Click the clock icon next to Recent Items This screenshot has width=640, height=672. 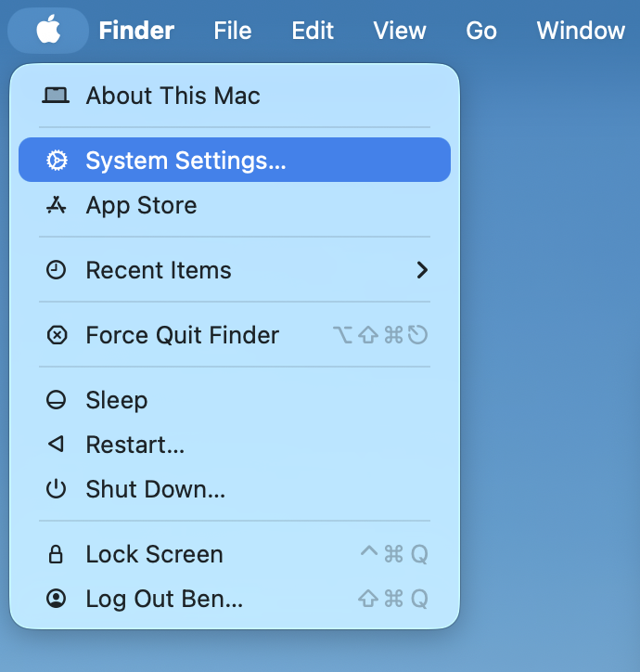pos(57,270)
